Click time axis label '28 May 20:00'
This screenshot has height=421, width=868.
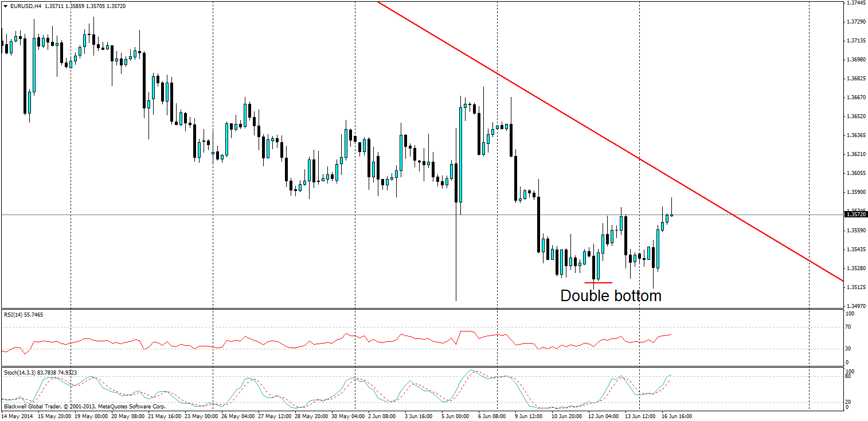(311, 416)
